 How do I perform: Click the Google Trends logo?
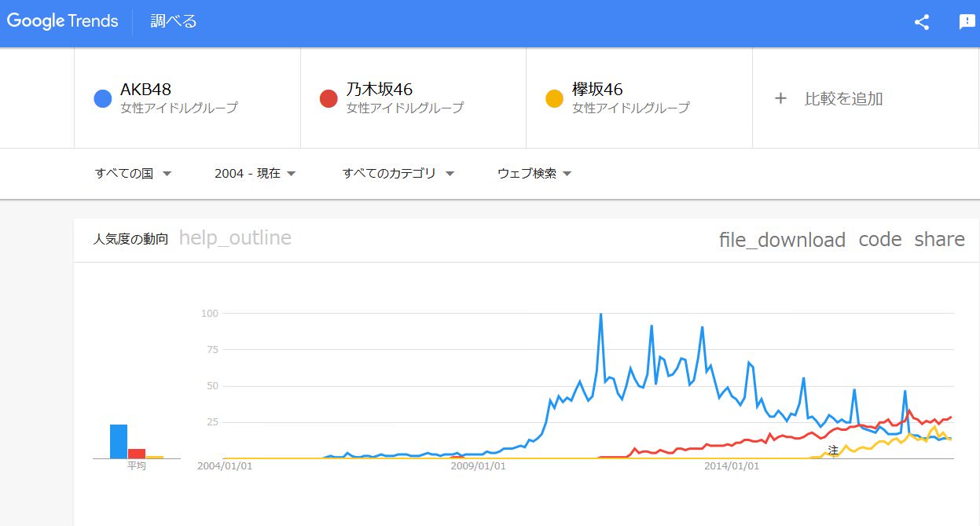63,21
